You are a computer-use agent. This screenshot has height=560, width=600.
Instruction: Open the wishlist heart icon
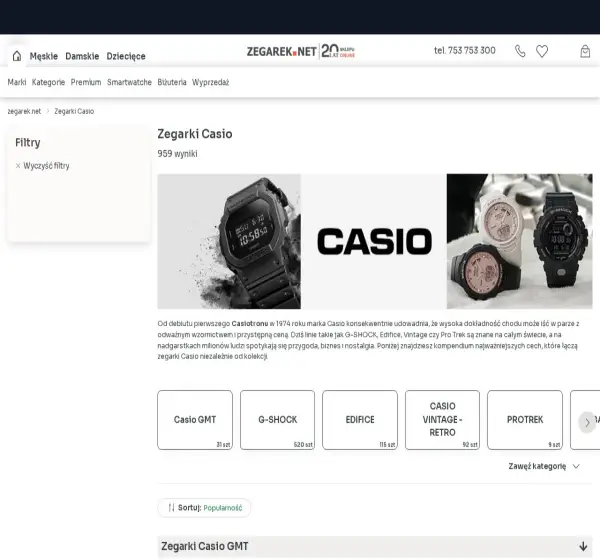coord(542,51)
